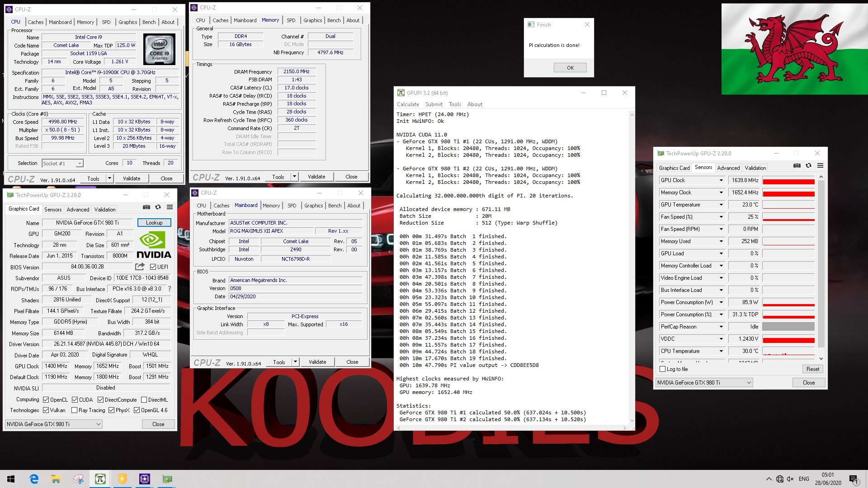Click the refresh icon in GPU-Z Sensors window
Viewport: 868px width, 488px height.
(x=809, y=165)
